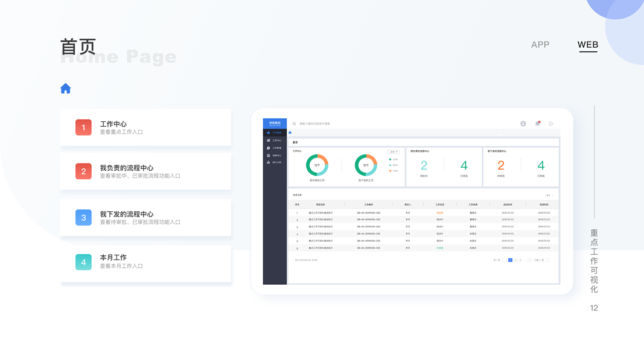Click the teal number 4 badge
The width and height of the screenshot is (644, 362).
pos(83,262)
